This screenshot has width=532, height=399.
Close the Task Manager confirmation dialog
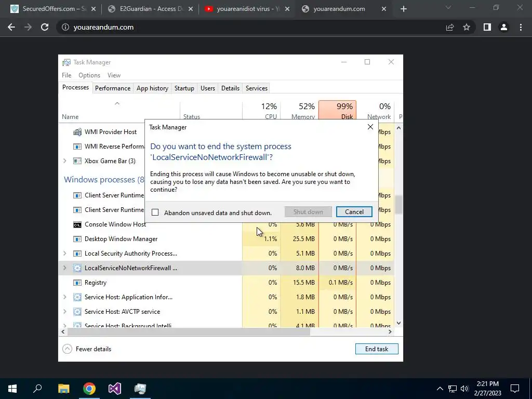(x=370, y=127)
